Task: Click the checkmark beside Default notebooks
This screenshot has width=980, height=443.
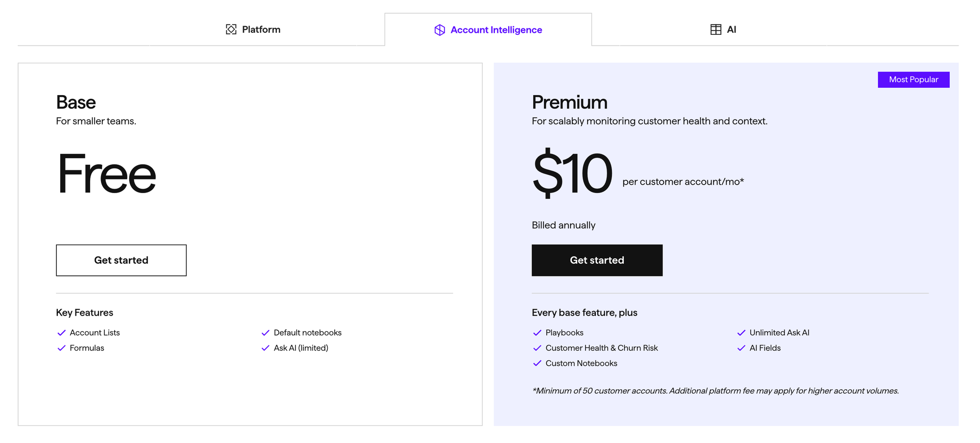Action: tap(266, 333)
